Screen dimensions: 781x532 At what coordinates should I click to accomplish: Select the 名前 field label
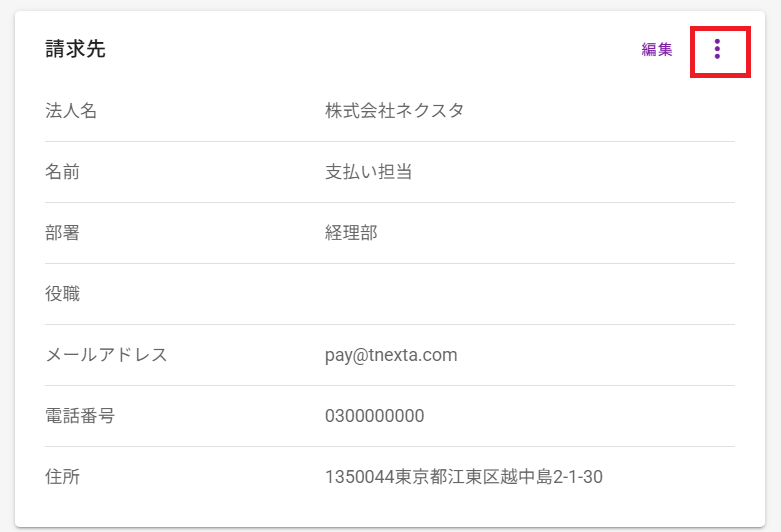(x=62, y=172)
